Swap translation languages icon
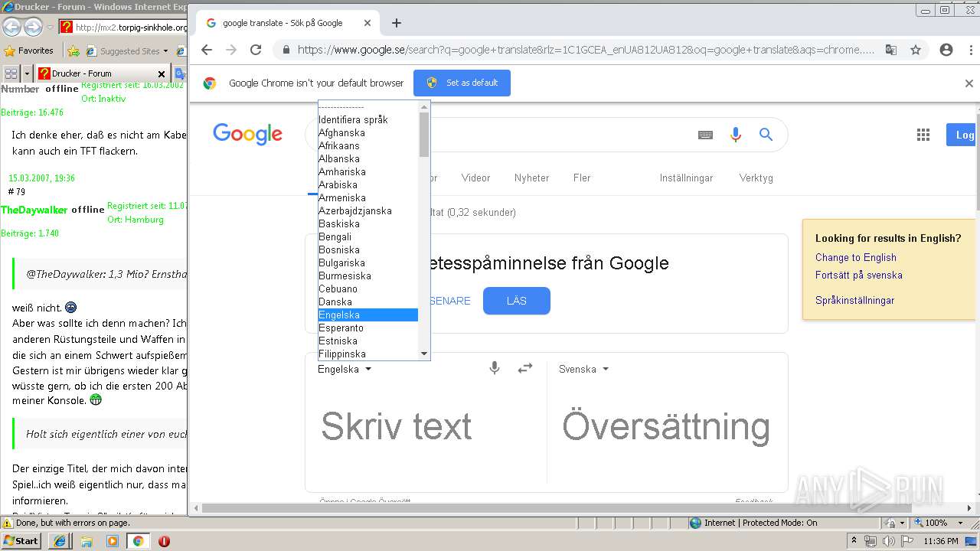The image size is (980, 551). point(525,368)
